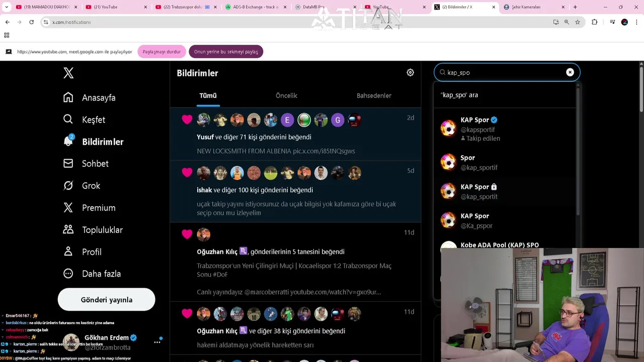Screen dimensions: 644x362
Task: Switch to ADS-B Exchange tab
Action: click(255, 7)
